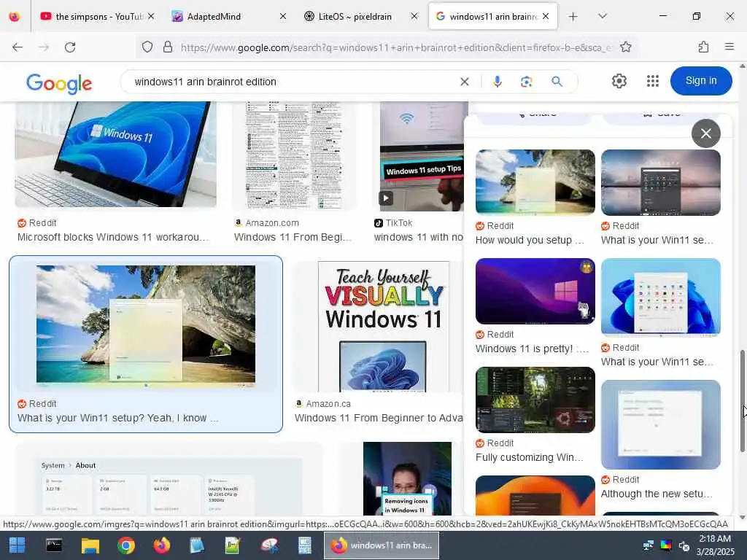This screenshot has width=747, height=560.
Task: Open Windows 11 is pretty purple image
Action: 535,291
